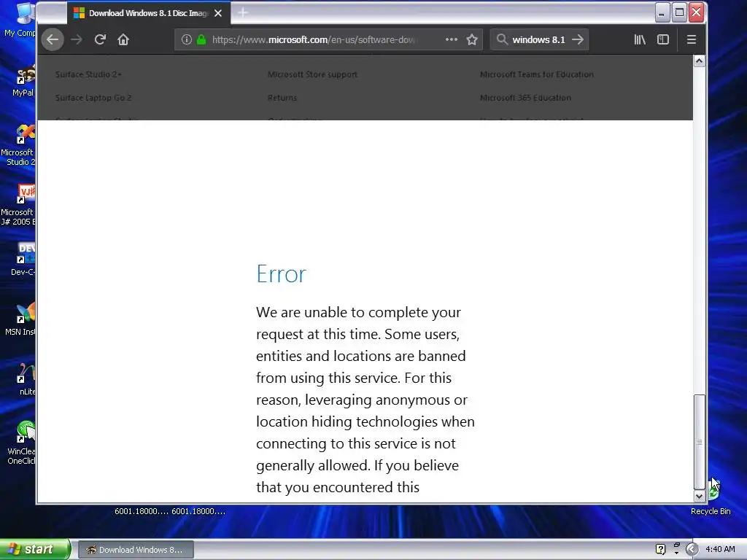
Task: Click the scrollbar down arrow
Action: pyautogui.click(x=700, y=496)
